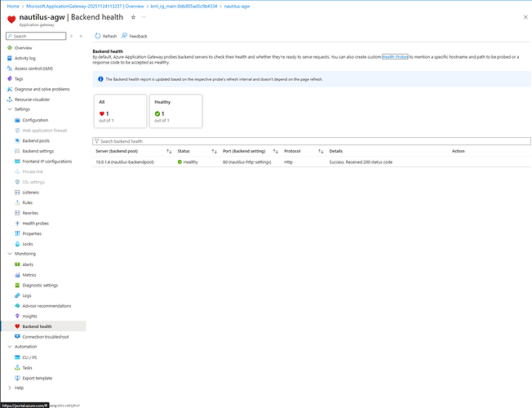Favorite this page with the star icon
The width and height of the screenshot is (532, 408).
pyautogui.click(x=133, y=17)
